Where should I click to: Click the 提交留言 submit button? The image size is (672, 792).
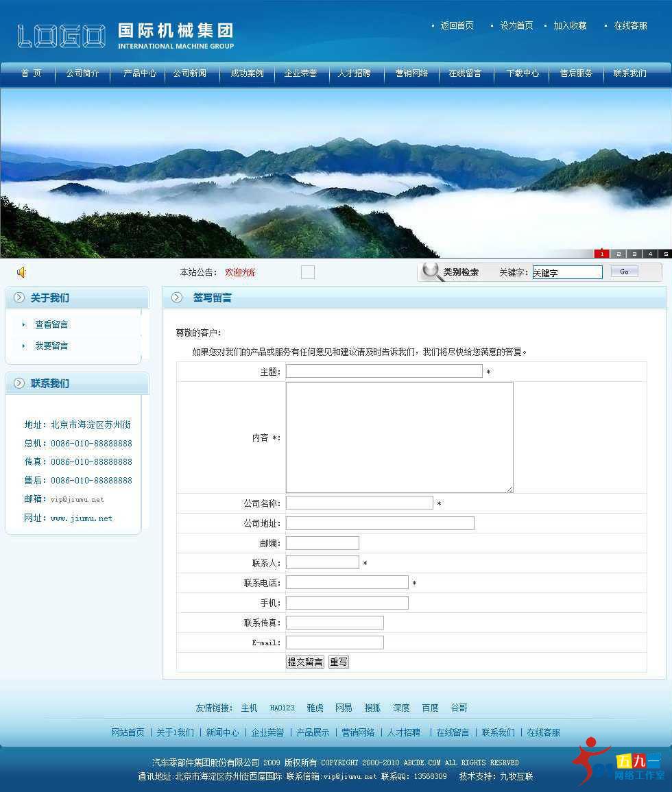point(304,661)
